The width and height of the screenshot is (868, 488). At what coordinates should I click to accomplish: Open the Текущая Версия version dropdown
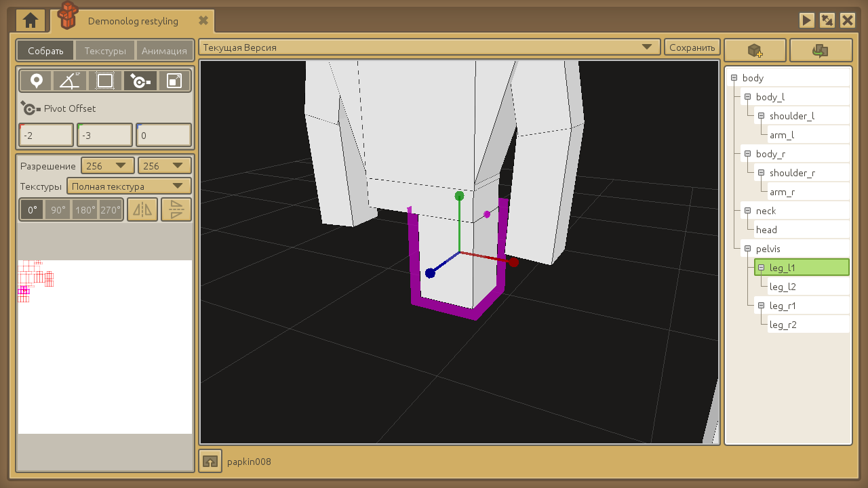[429, 47]
